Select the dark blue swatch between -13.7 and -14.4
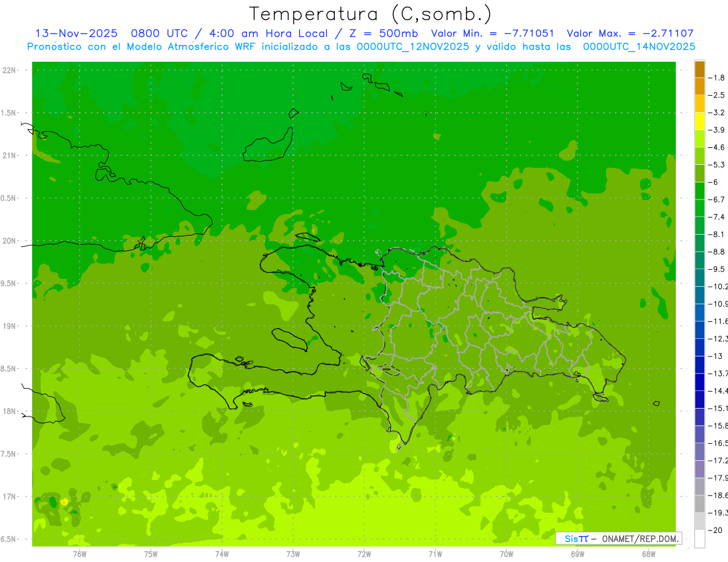728x562 pixels. (x=699, y=382)
